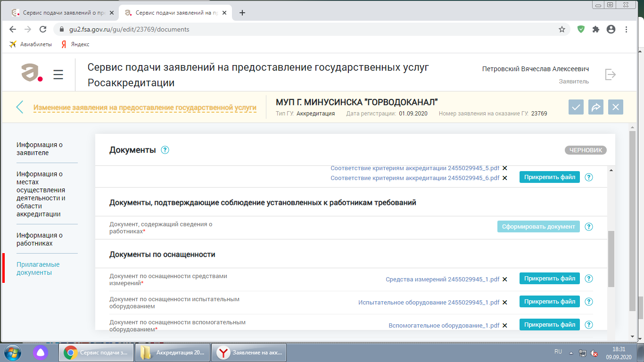Screen dimensions: 644x362
Task: Open Испытательное оборудование 2455029945_1.pdf link
Action: [x=429, y=302]
